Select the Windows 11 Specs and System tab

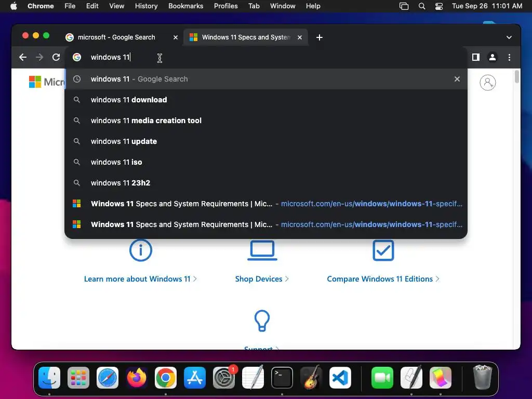tap(246, 37)
